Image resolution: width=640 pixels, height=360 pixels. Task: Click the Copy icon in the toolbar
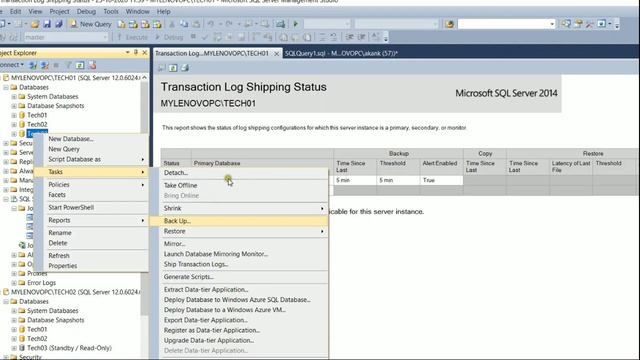[x=184, y=24]
